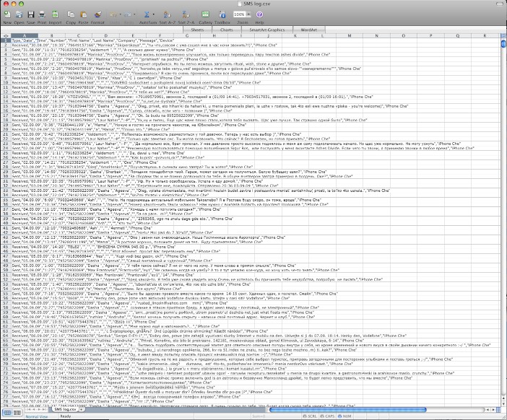Viewport: 507px width, 420px height.
Task: Click the Ready status bar text
Action: coord(66,416)
